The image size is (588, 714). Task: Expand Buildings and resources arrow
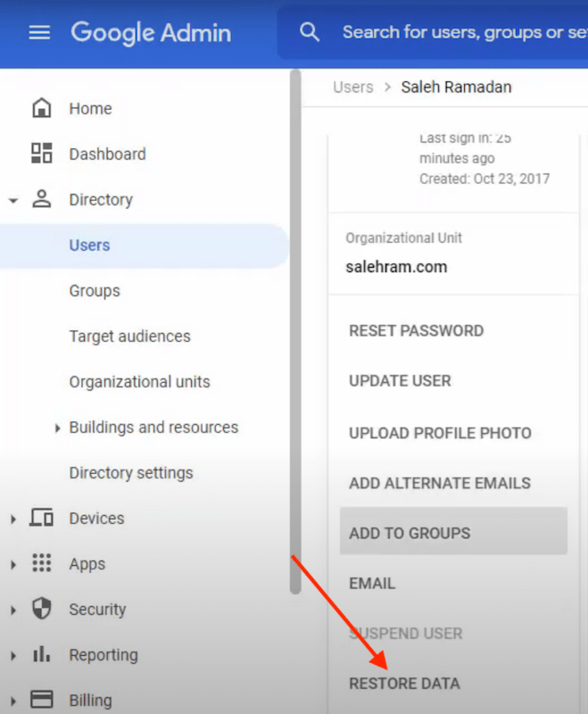point(58,428)
